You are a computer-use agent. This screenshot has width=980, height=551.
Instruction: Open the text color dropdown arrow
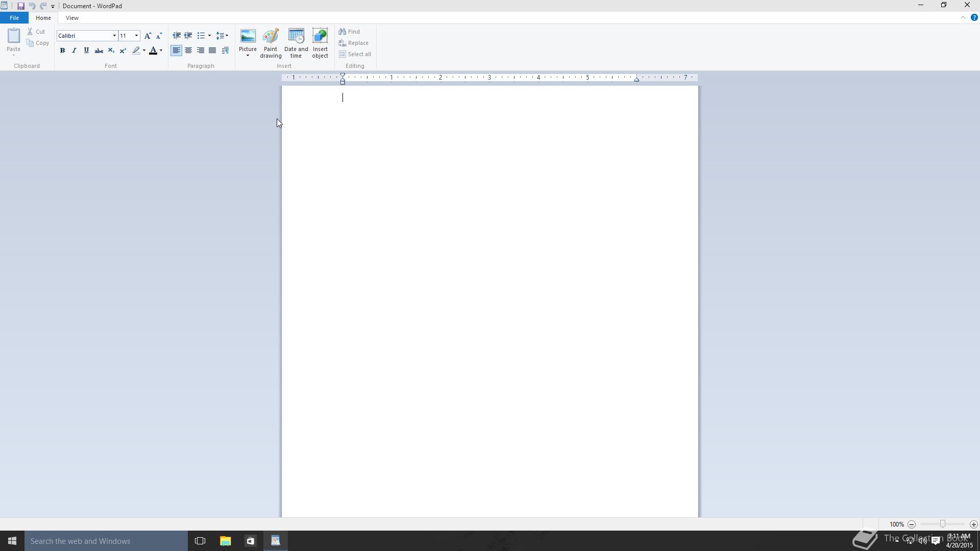pyautogui.click(x=161, y=51)
